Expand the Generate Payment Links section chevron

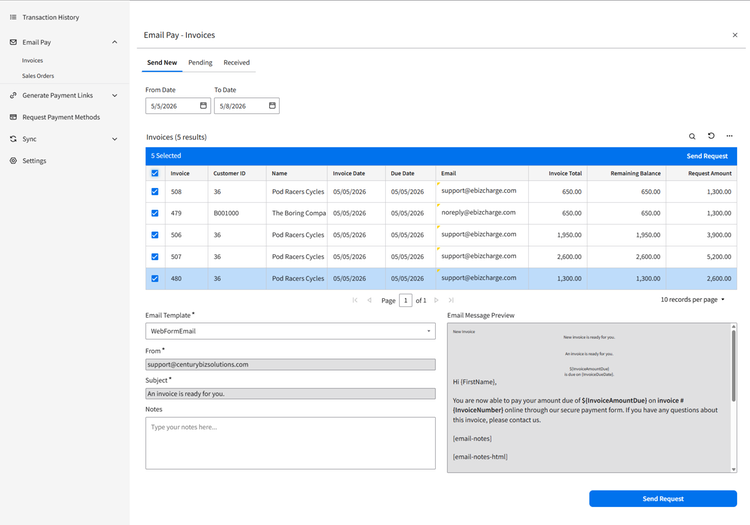pos(115,95)
